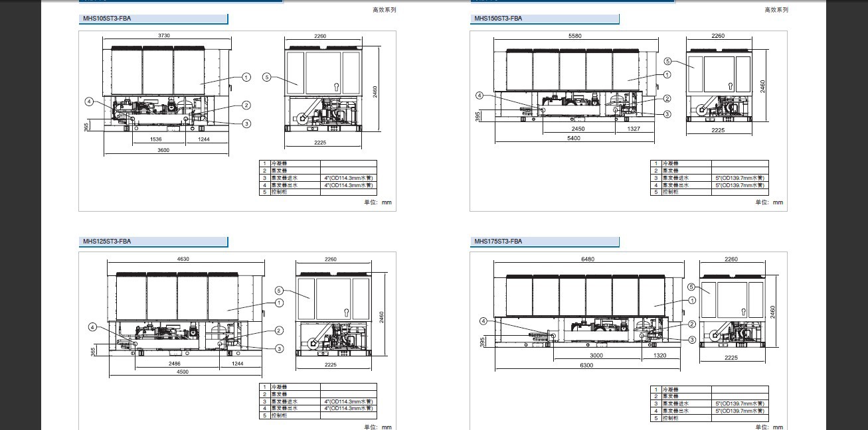Viewport: 868px width, 430px height.
Task: Click callout circle 1 in MHS125ST3-FBA drawing
Action: pos(279,303)
